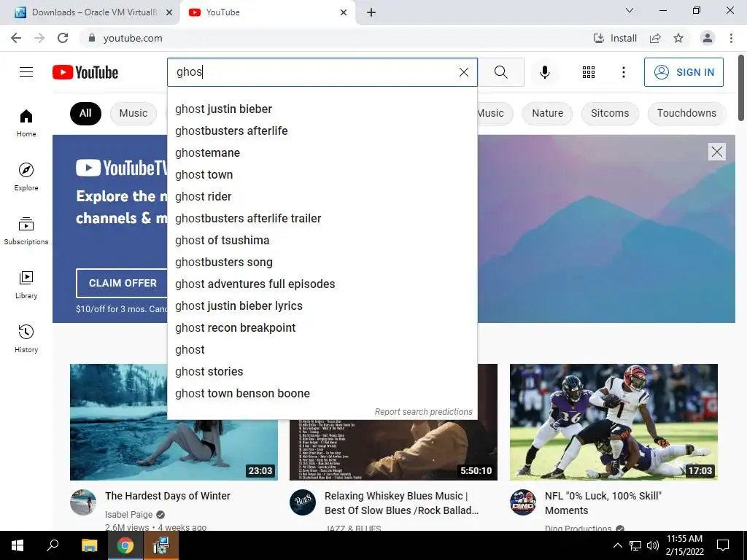
Task: Click the YouTube logo
Action: tap(85, 72)
